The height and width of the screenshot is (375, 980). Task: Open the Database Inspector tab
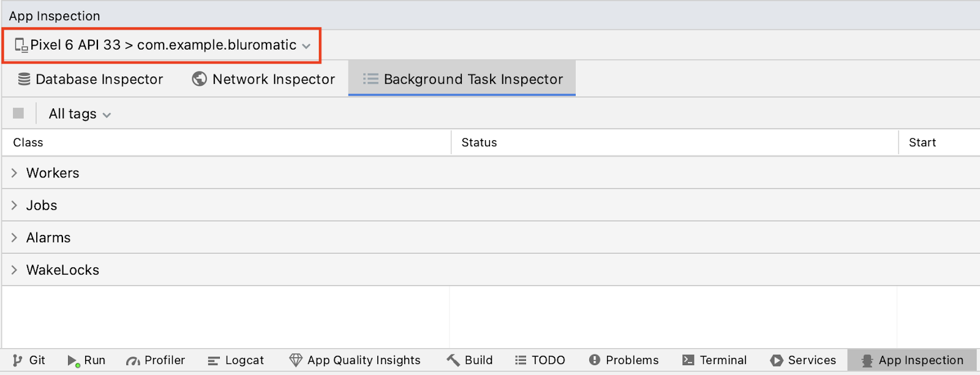coord(91,80)
